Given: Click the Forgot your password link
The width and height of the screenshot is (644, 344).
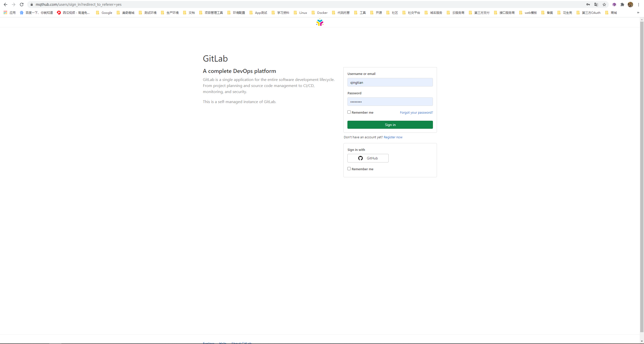Looking at the screenshot, I should tap(416, 112).
